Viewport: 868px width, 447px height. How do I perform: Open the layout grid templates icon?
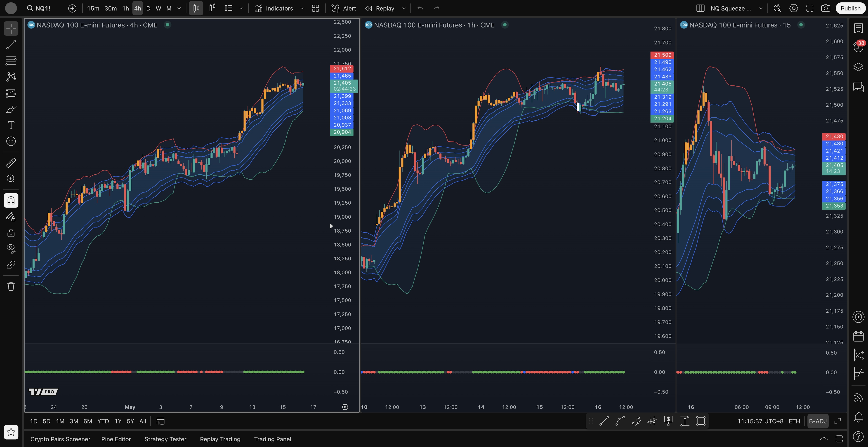315,8
